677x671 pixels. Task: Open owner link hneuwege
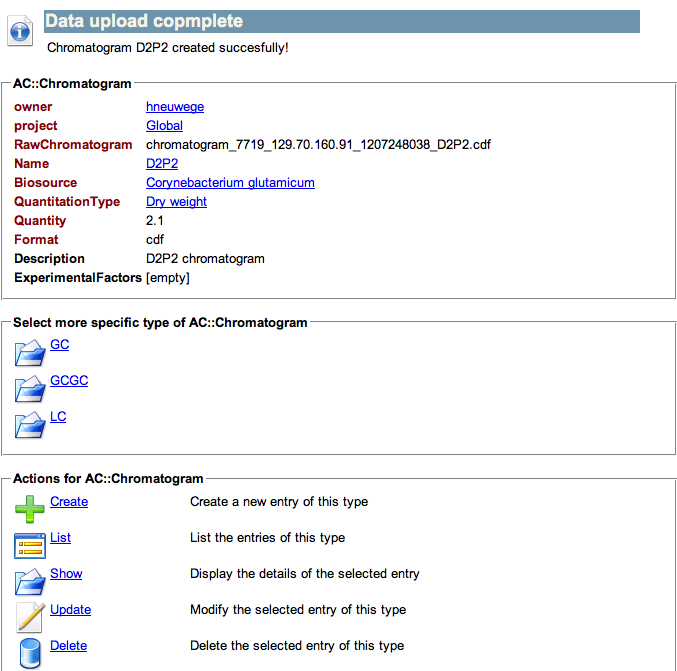click(x=175, y=107)
